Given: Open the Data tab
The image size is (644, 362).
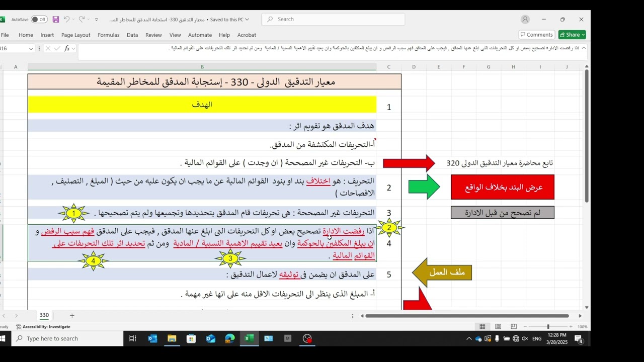Looking at the screenshot, I should (132, 35).
